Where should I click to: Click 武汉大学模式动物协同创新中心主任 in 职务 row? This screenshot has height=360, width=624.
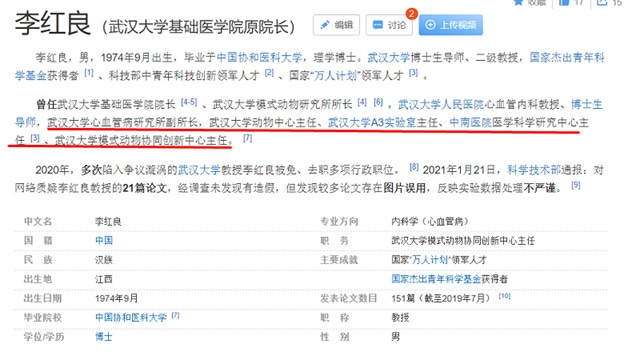point(463,241)
